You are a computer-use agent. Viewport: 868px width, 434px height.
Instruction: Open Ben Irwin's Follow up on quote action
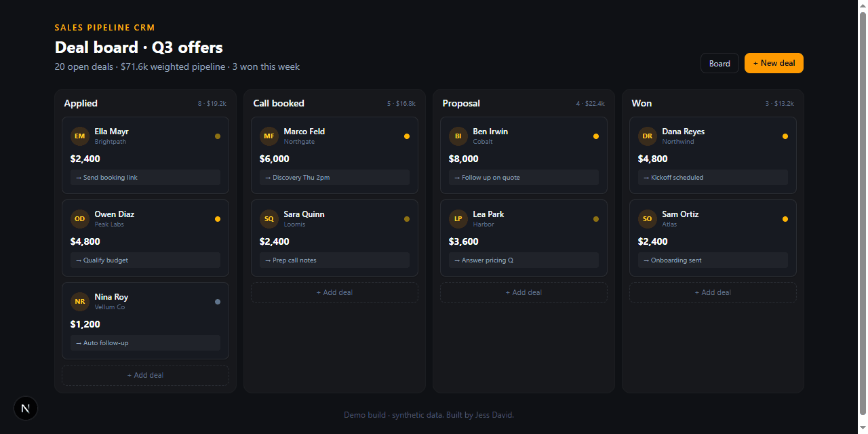(524, 178)
